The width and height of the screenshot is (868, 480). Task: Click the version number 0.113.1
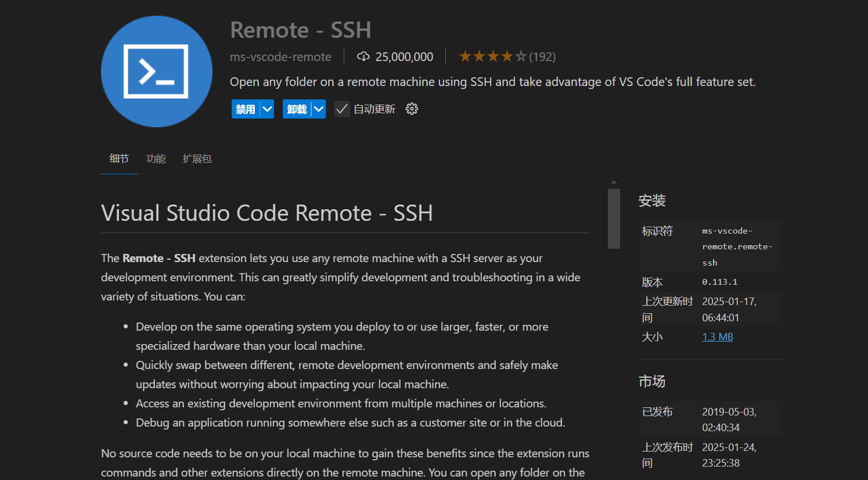(719, 282)
